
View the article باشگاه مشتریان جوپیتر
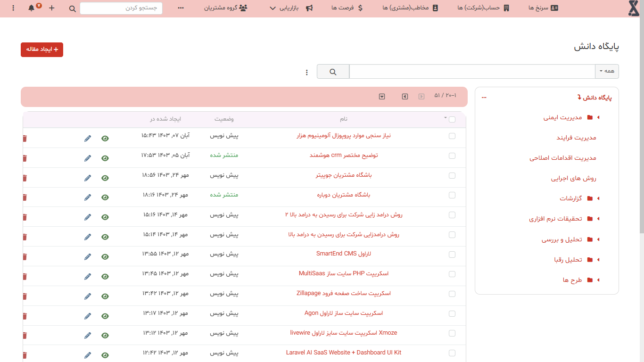pos(105,178)
